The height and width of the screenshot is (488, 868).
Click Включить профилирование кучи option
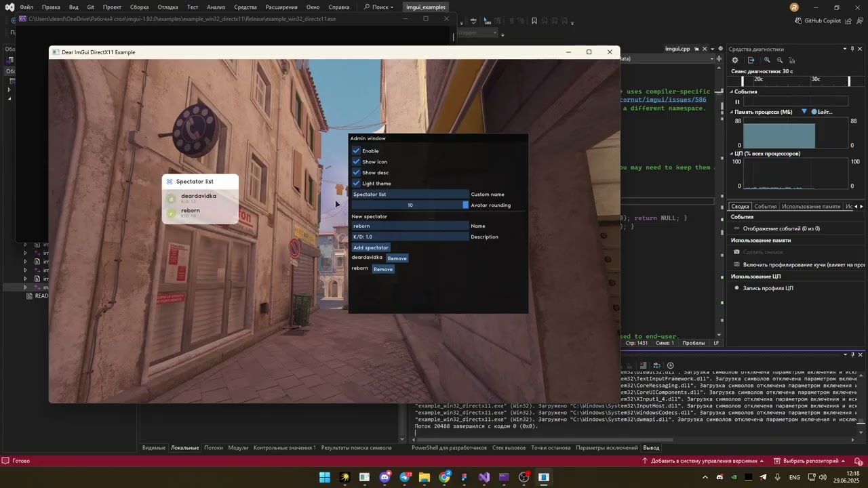(804, 264)
